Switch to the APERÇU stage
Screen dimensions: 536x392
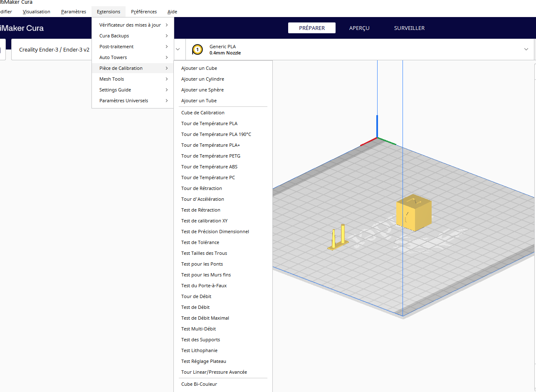(359, 28)
